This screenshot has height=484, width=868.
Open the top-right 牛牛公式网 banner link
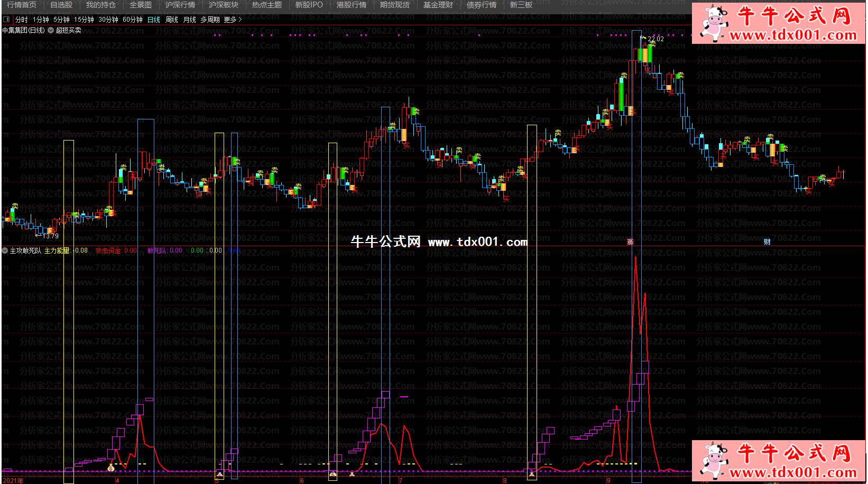779,23
